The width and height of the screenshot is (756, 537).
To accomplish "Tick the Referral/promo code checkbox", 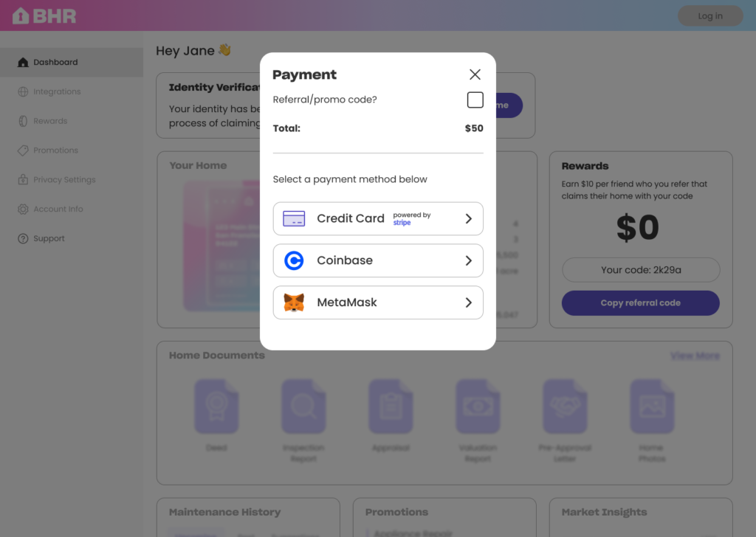I will pos(475,100).
